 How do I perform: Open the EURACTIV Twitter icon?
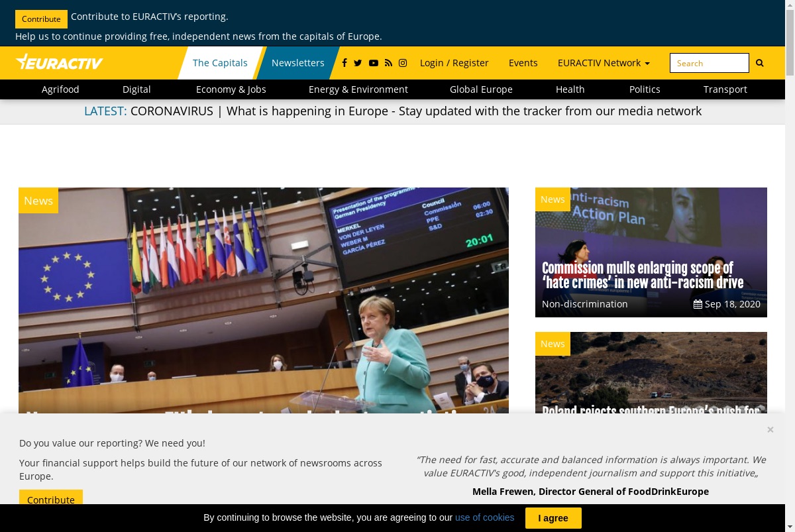358,63
